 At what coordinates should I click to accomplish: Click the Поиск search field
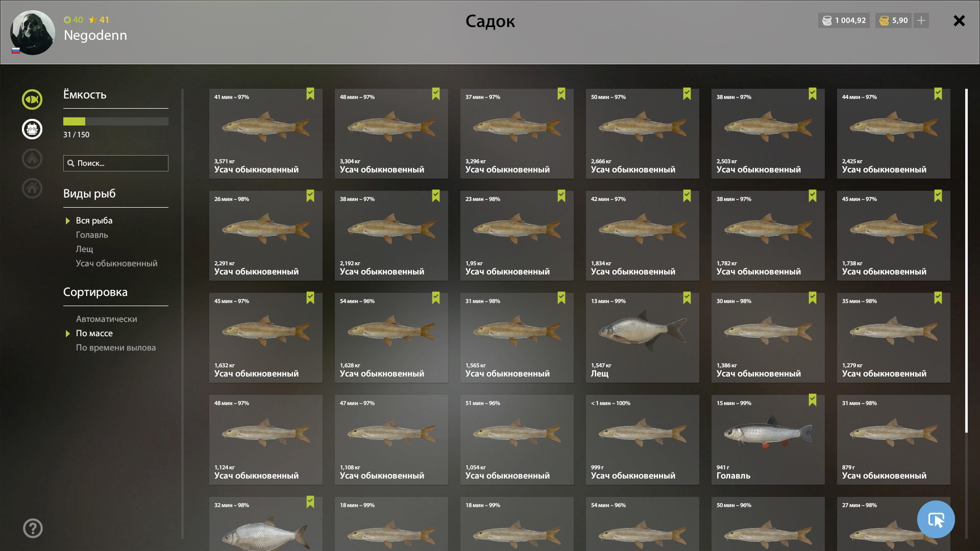tap(116, 163)
